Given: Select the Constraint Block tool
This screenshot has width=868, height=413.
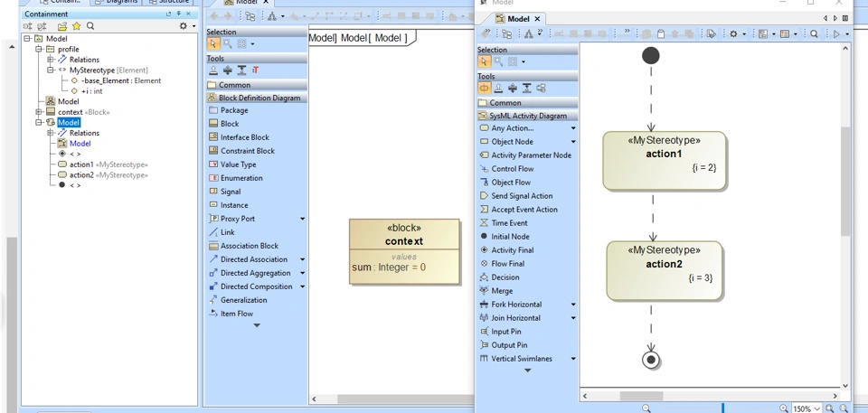Looking at the screenshot, I should pos(248,151).
